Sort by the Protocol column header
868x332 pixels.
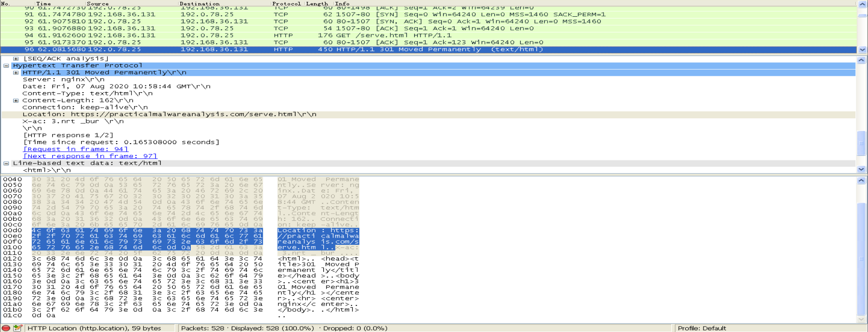click(287, 3)
